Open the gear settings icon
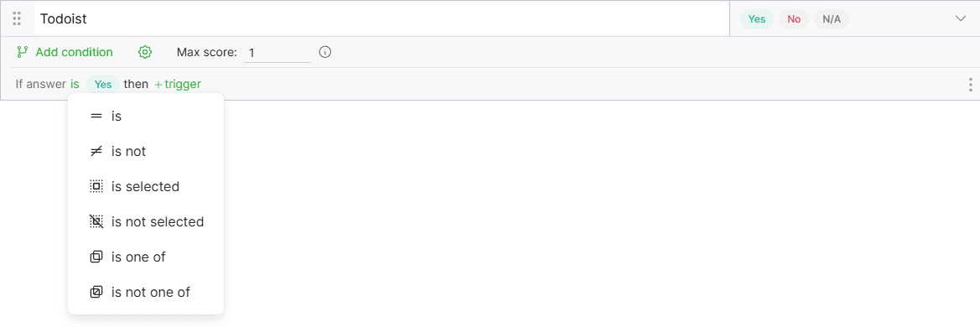The height and width of the screenshot is (327, 980). [145, 53]
